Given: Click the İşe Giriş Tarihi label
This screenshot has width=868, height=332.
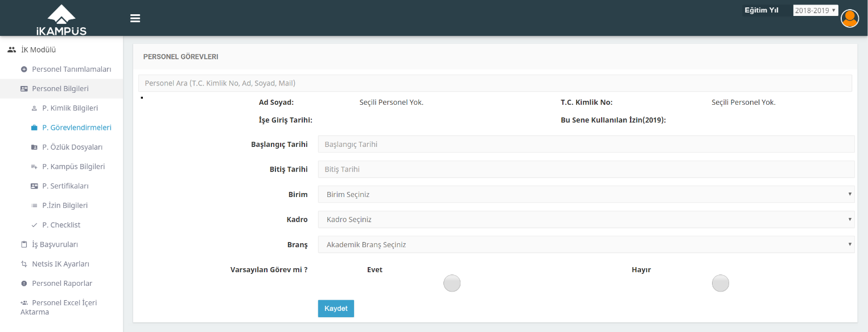Looking at the screenshot, I should point(285,120).
